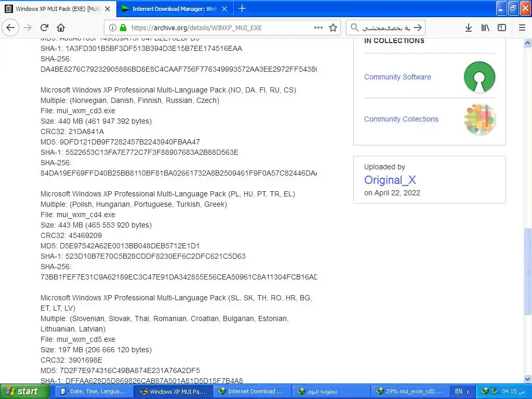
Task: Click CRC32: 45469209 line
Action: coord(71,235)
